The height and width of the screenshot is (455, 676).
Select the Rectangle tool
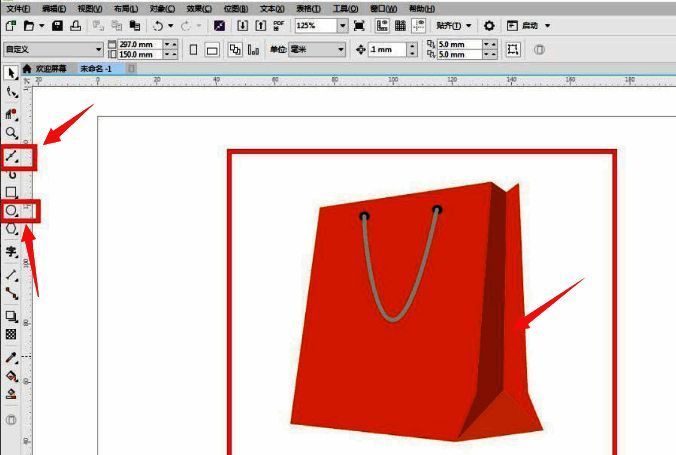pyautogui.click(x=12, y=192)
